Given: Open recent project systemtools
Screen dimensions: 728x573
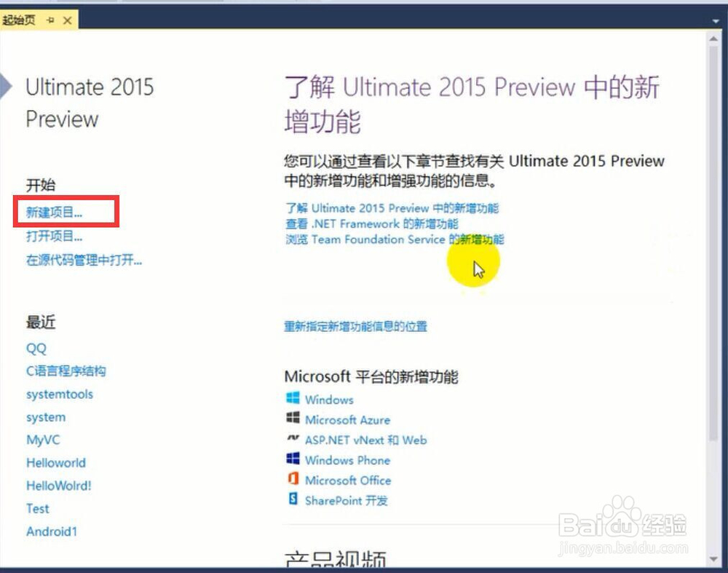Looking at the screenshot, I should tap(60, 394).
